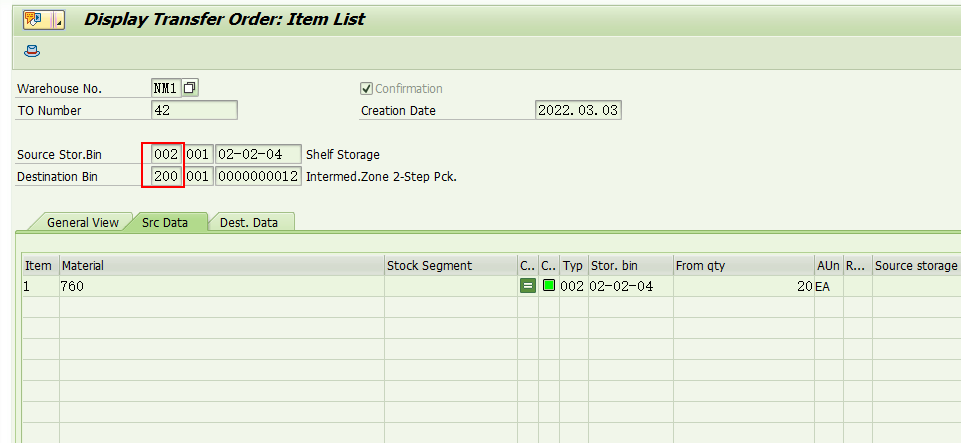The height and width of the screenshot is (443, 961).
Task: Click the green status square in row 1
Action: coord(549,286)
